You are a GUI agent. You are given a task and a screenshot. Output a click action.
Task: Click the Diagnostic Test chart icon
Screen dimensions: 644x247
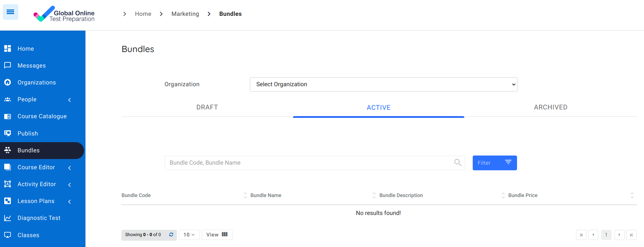pos(7,218)
